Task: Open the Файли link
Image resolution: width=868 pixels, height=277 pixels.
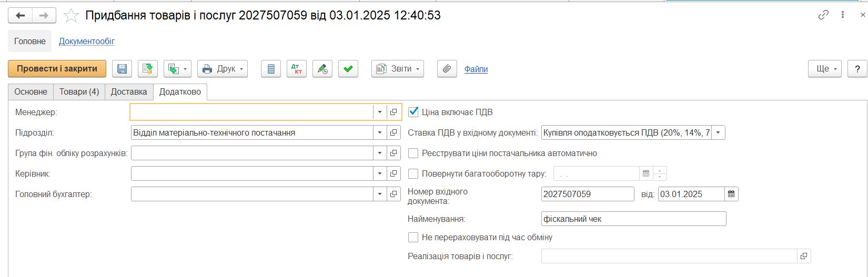Action: click(476, 69)
